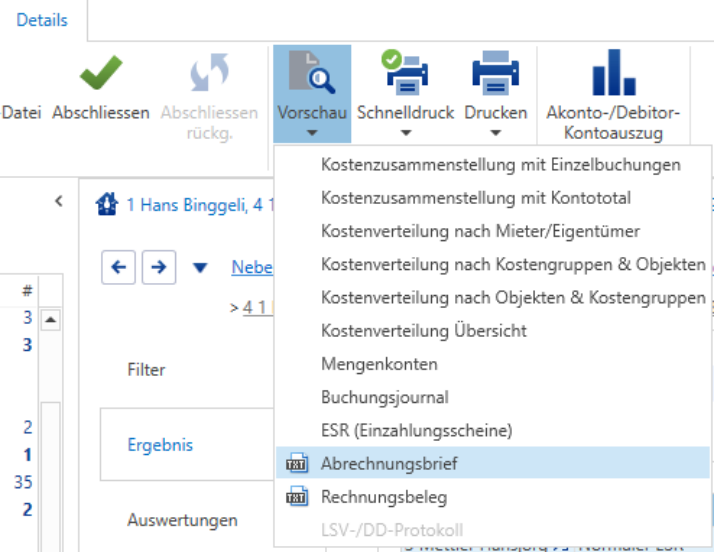Click the scrollbar up arrow in left list

[x=51, y=320]
